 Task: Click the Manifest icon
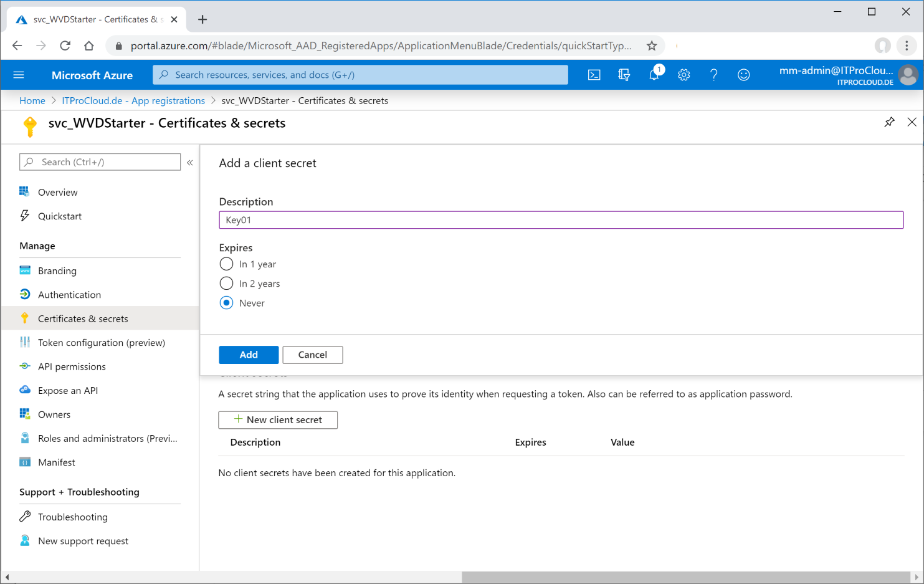pyautogui.click(x=25, y=462)
